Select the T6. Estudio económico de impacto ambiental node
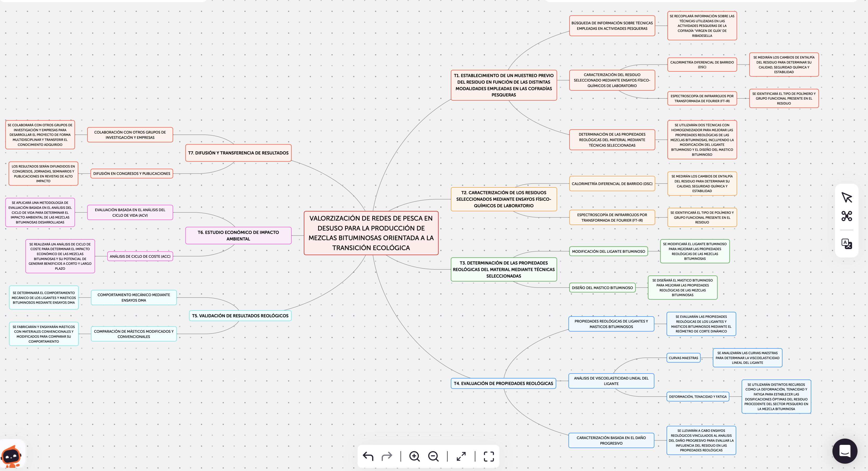Viewport: 868px width, 471px height. click(238, 235)
